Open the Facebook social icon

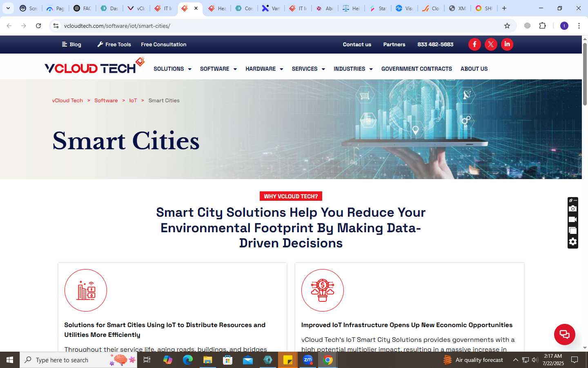(474, 44)
